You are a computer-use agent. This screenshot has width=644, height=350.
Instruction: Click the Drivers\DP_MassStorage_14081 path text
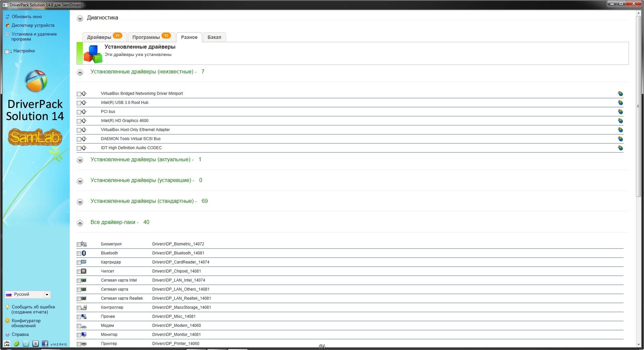coord(181,307)
